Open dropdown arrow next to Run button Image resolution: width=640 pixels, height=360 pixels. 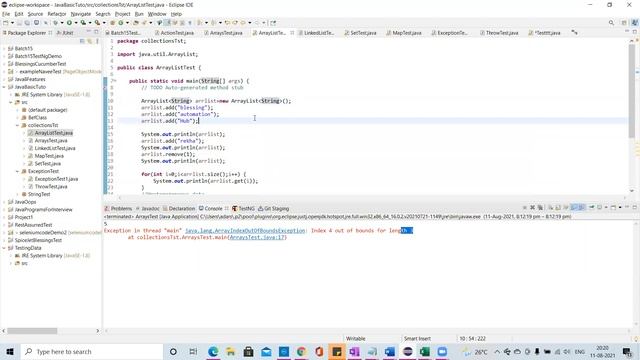(76, 23)
